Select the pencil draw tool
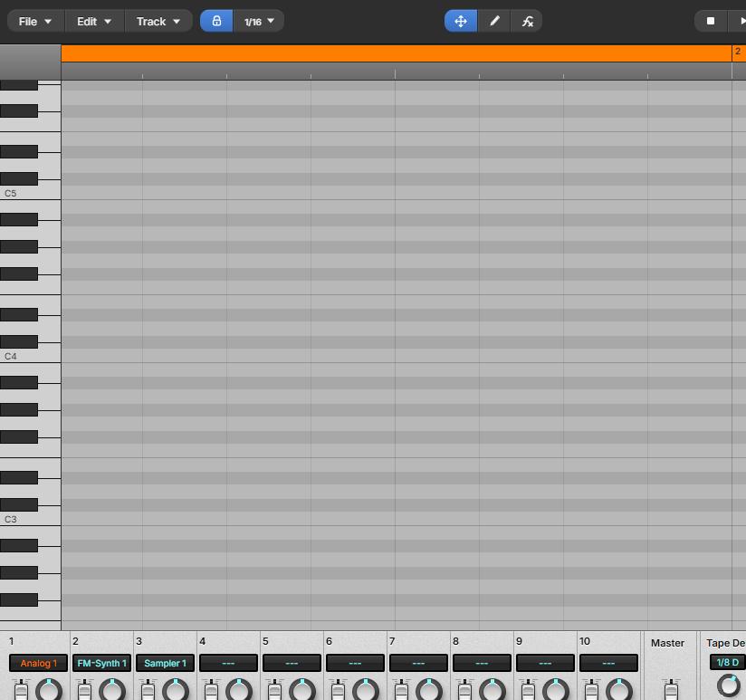The image size is (746, 700). point(494,21)
